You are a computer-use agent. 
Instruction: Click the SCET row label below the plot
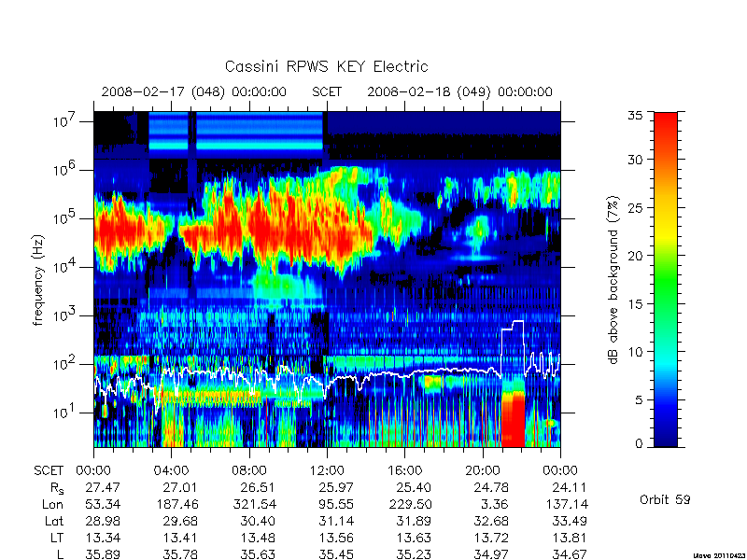click(x=49, y=471)
